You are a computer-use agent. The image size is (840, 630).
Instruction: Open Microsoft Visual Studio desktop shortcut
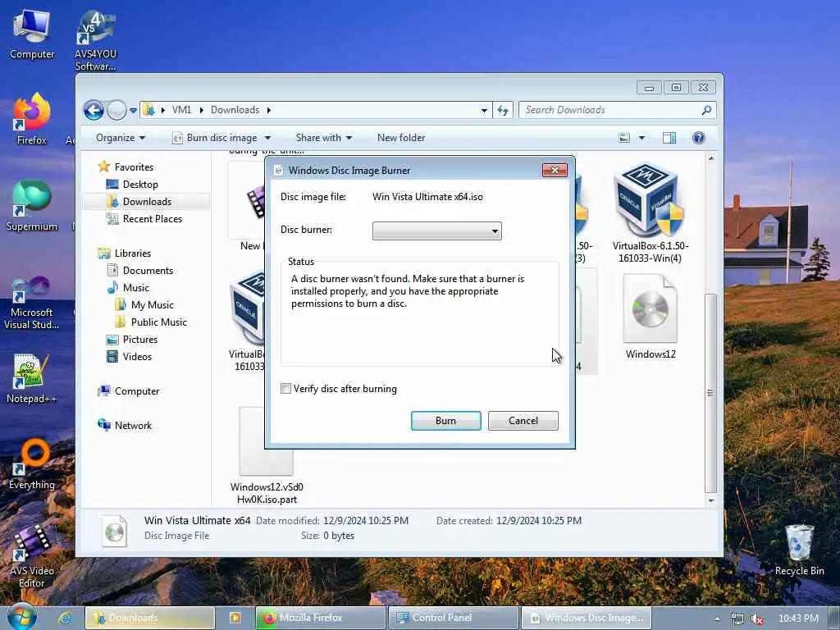tap(32, 302)
